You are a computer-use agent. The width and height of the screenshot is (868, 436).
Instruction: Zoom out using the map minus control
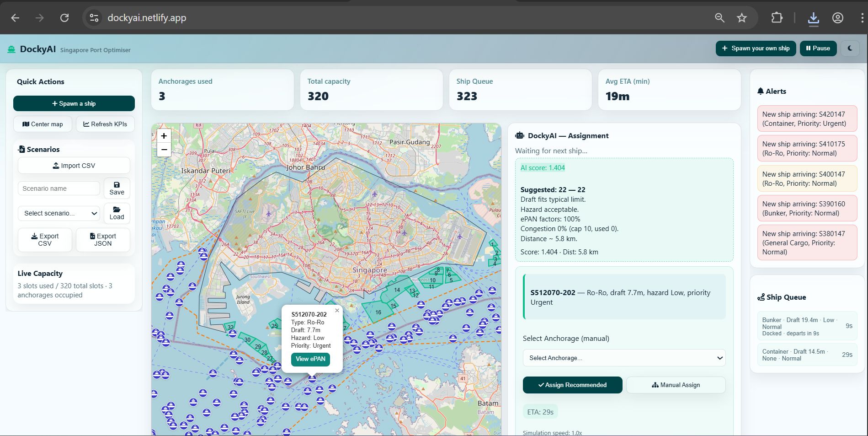[164, 150]
